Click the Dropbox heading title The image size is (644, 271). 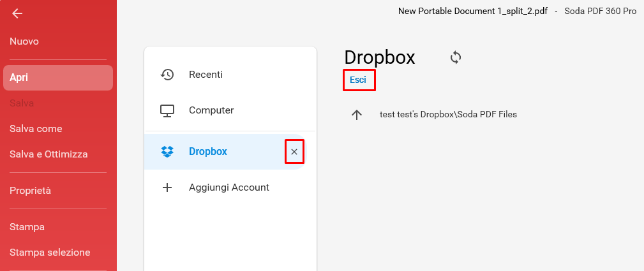click(x=380, y=58)
